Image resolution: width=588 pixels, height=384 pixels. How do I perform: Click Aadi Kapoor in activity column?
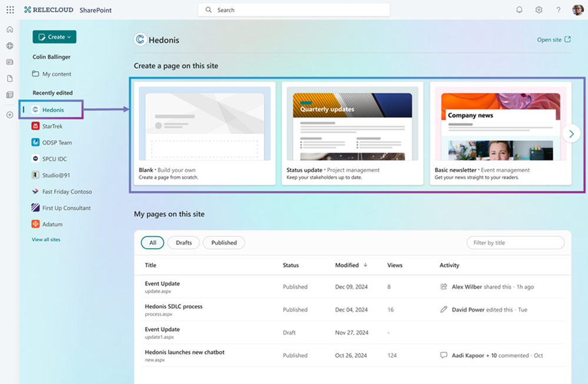coord(467,355)
